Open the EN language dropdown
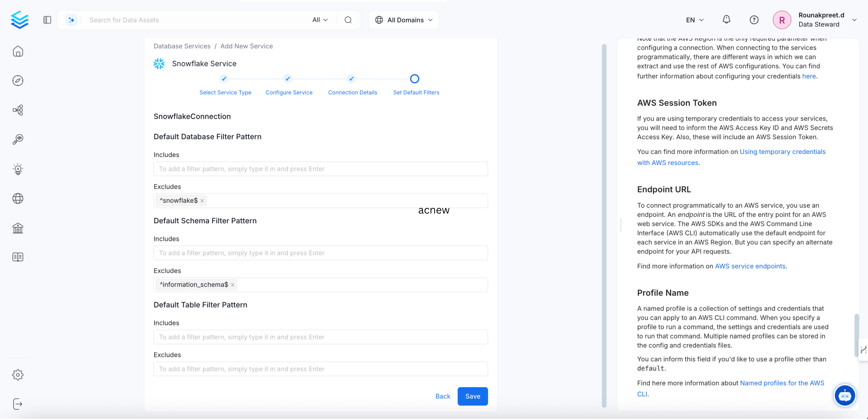 [694, 19]
